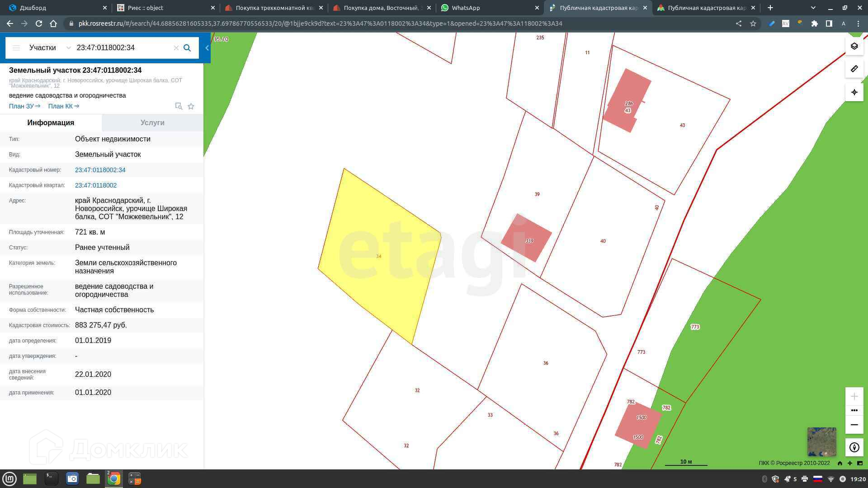The image size is (868, 488).
Task: Open the map layers panel
Action: tap(854, 47)
